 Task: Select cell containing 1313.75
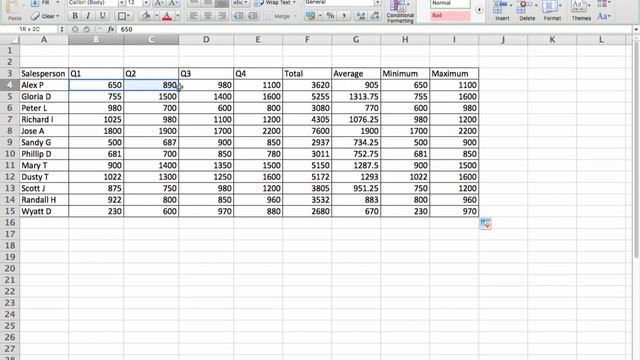[356, 96]
